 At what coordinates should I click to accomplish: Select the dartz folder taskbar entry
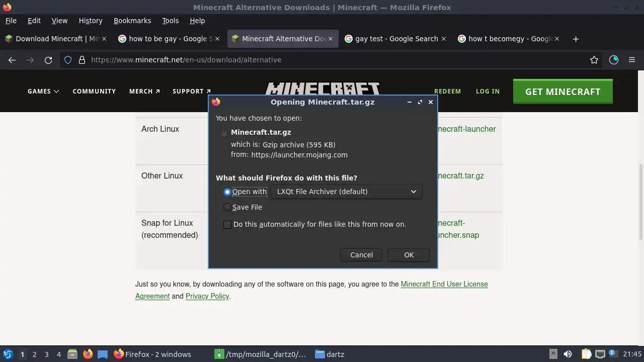[x=330, y=354]
